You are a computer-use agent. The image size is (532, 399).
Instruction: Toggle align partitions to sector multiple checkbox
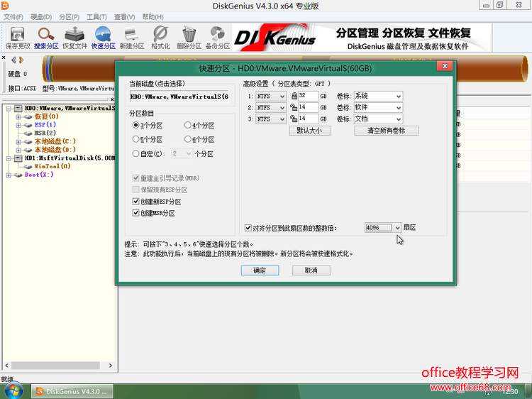pyautogui.click(x=248, y=227)
